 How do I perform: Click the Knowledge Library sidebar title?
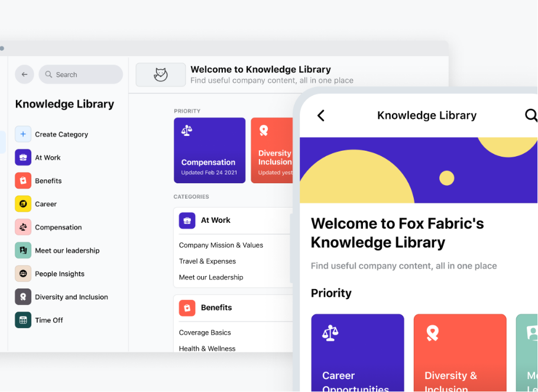coord(64,104)
